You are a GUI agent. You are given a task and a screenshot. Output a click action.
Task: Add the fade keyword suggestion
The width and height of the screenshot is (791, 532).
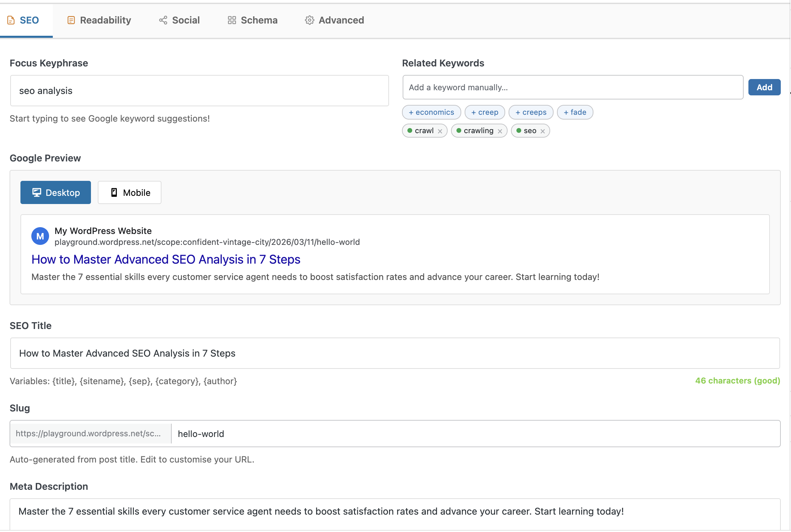click(x=575, y=112)
